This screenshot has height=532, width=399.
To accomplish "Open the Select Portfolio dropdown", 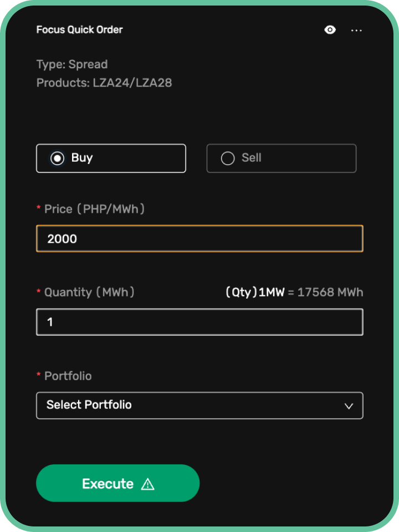I will click(199, 406).
